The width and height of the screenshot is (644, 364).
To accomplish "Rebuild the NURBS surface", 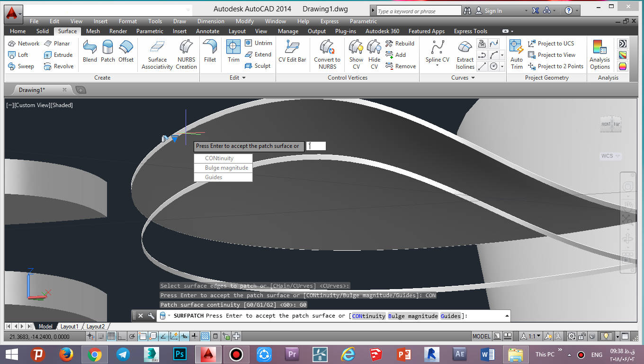I will [x=400, y=43].
